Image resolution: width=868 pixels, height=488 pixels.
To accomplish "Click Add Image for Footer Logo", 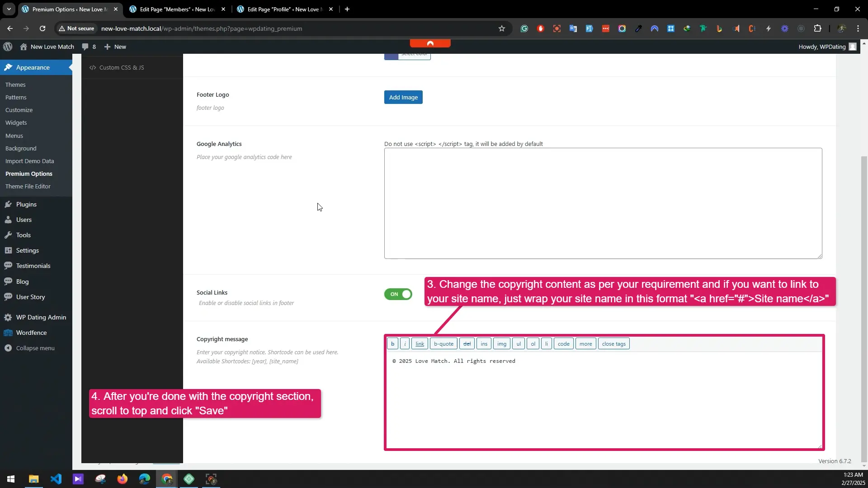I will [403, 97].
